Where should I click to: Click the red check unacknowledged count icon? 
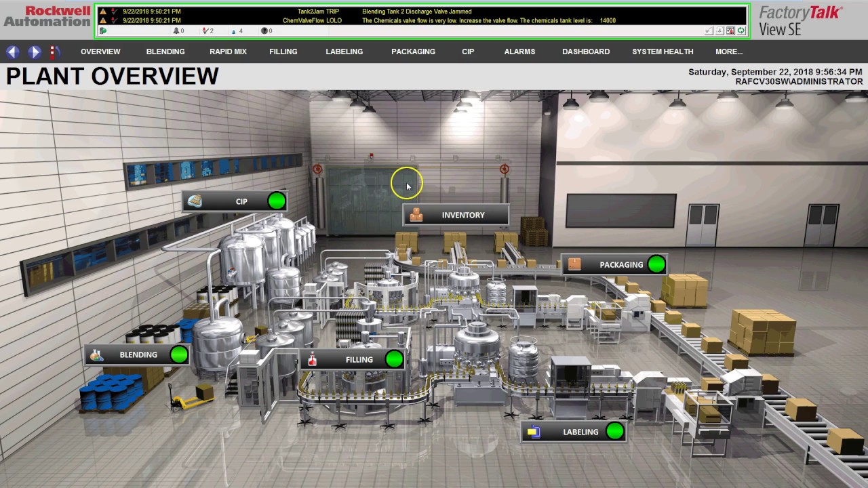(x=205, y=30)
